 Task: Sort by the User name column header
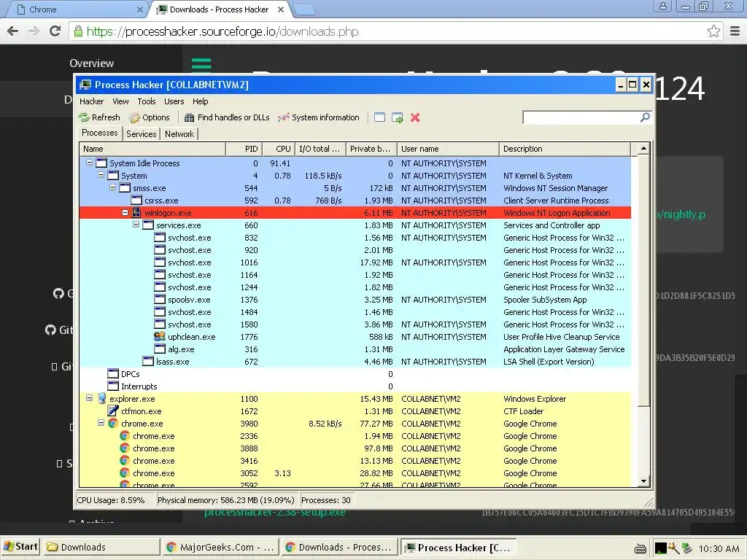pos(448,149)
